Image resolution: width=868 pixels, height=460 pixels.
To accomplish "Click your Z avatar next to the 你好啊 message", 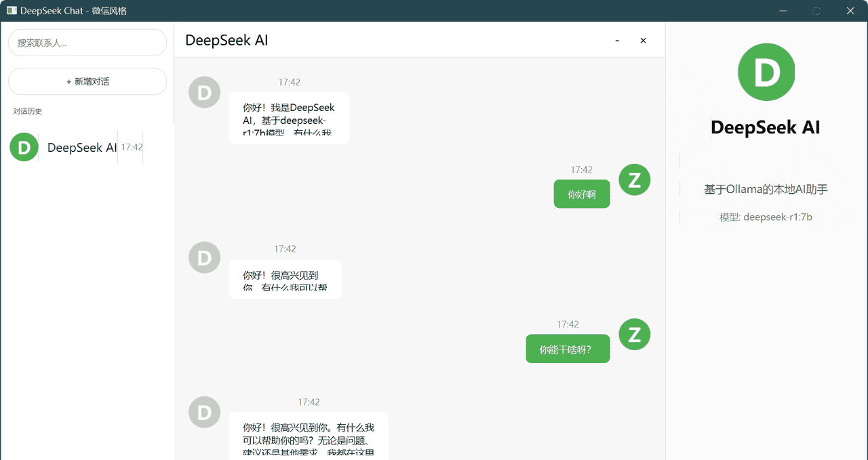I will pyautogui.click(x=634, y=180).
